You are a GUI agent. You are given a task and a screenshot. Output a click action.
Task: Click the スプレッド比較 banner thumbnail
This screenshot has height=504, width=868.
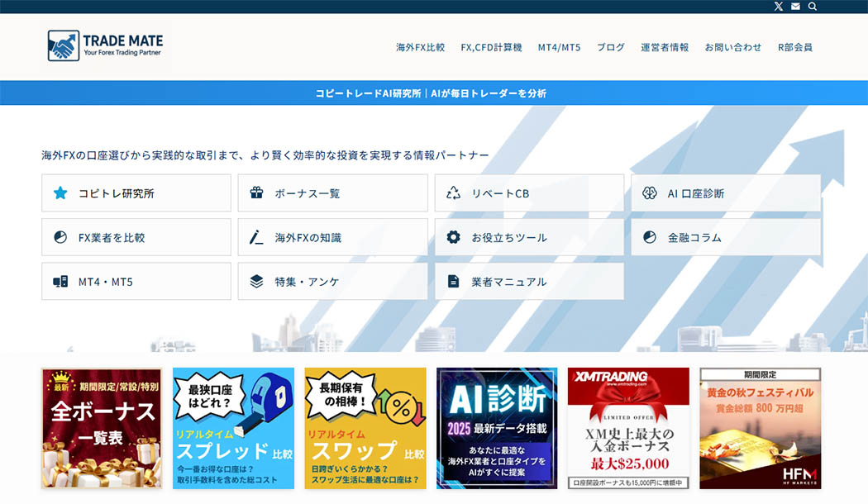[x=233, y=428]
